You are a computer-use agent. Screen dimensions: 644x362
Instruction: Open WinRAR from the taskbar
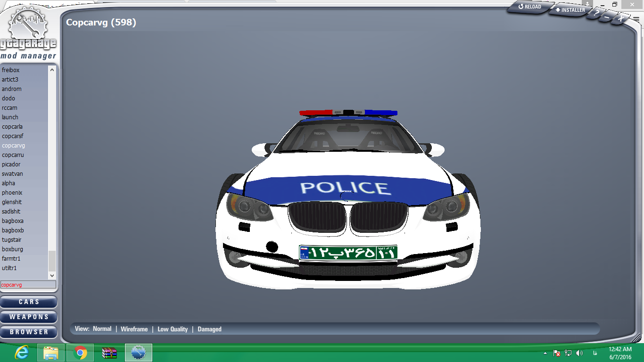[109, 353]
